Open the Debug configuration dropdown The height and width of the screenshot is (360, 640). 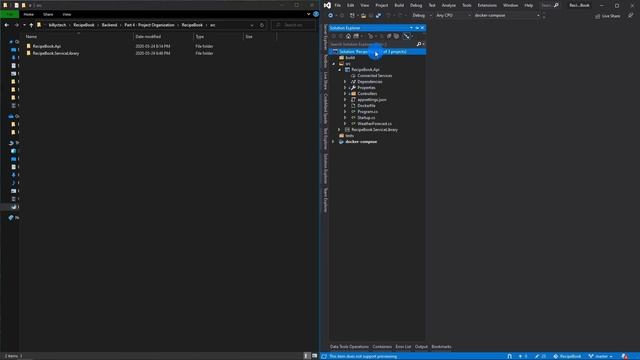pyautogui.click(x=422, y=16)
